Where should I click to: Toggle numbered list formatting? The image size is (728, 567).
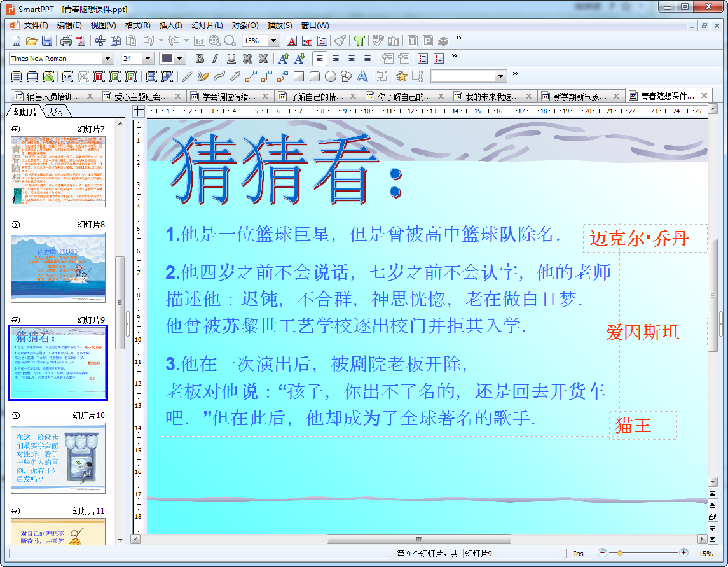point(438,59)
